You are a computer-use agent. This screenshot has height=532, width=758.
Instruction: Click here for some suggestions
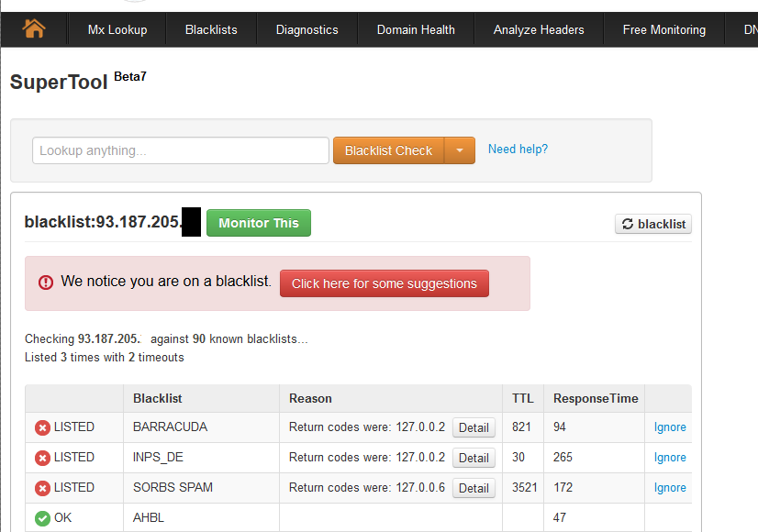coord(384,283)
